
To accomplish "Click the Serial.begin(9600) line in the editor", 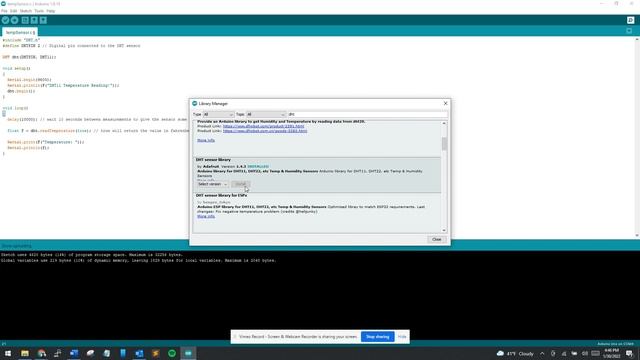I will pyautogui.click(x=29, y=80).
